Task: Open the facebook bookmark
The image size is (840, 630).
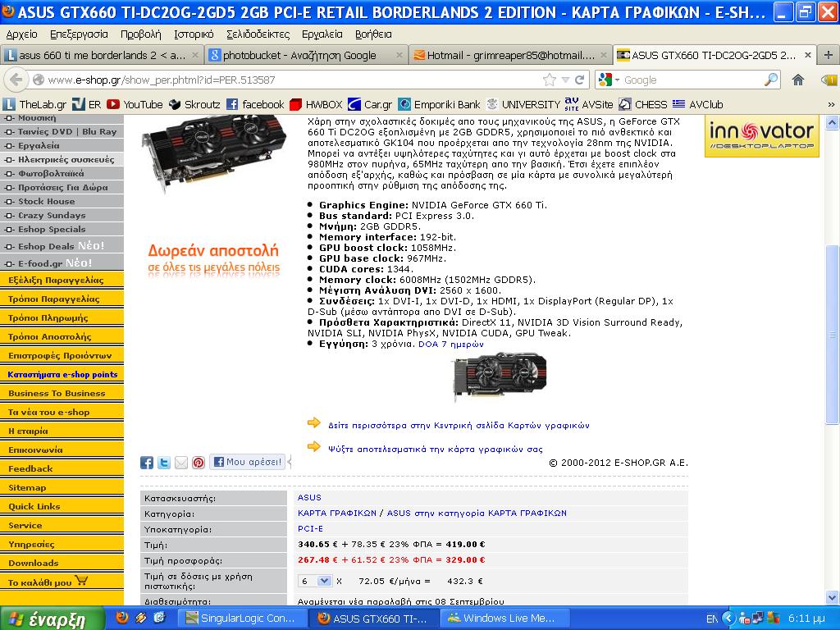Action: click(x=255, y=104)
